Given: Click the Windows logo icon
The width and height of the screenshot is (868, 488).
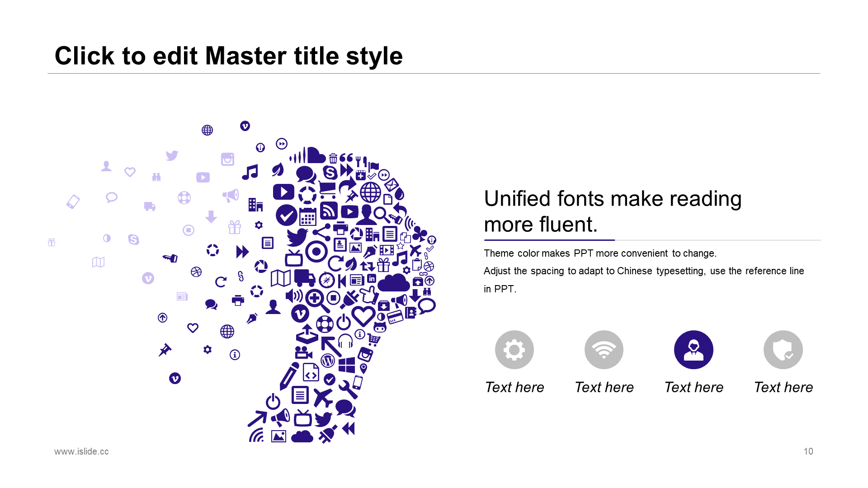Looking at the screenshot, I should [347, 364].
